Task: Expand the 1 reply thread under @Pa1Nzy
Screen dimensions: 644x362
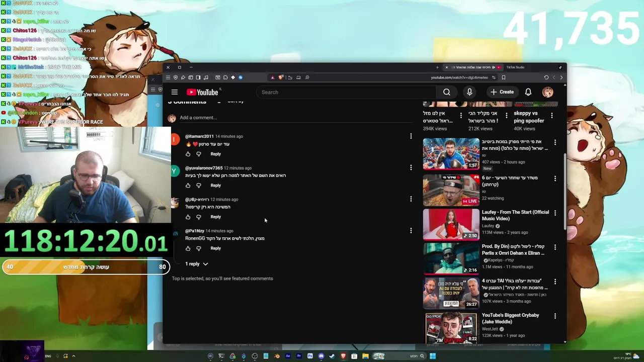Action: [x=196, y=264]
